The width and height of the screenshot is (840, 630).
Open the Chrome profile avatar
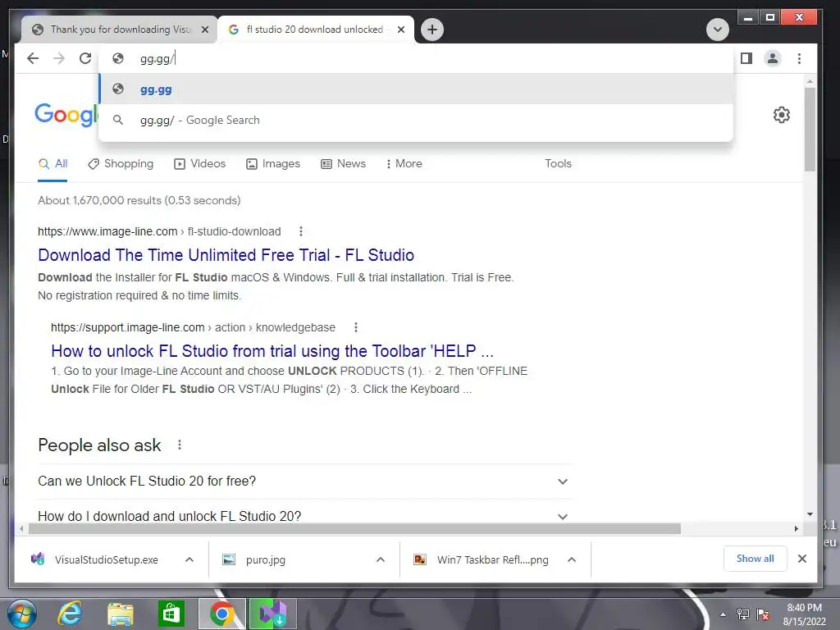773,58
